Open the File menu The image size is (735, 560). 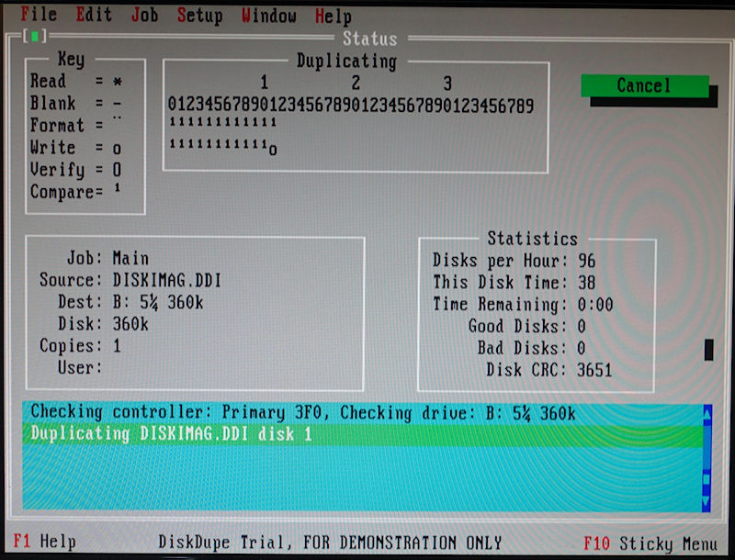click(x=39, y=16)
